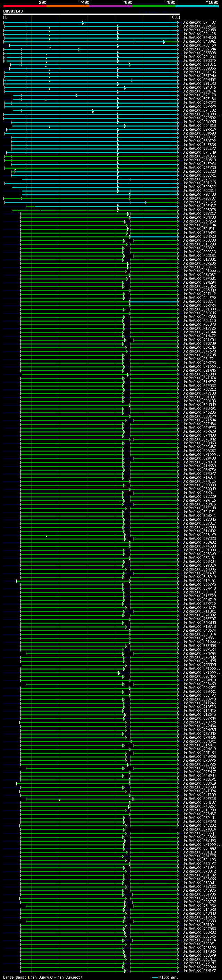
Task: Select label UniRef100_A9SQZ8
Action: point(199,210)
